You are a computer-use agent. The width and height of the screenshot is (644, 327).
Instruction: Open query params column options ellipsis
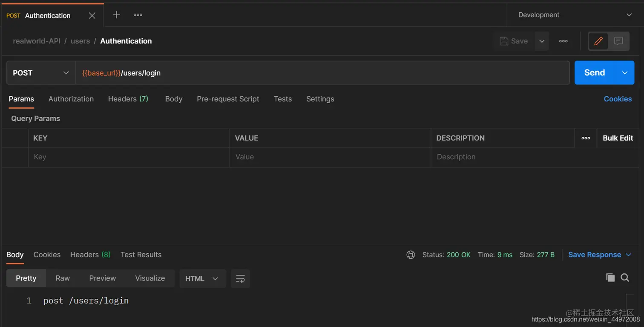586,138
